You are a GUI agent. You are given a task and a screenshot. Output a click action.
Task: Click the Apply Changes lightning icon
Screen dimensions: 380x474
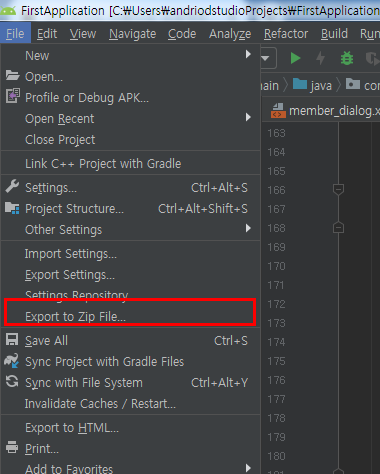[321, 58]
